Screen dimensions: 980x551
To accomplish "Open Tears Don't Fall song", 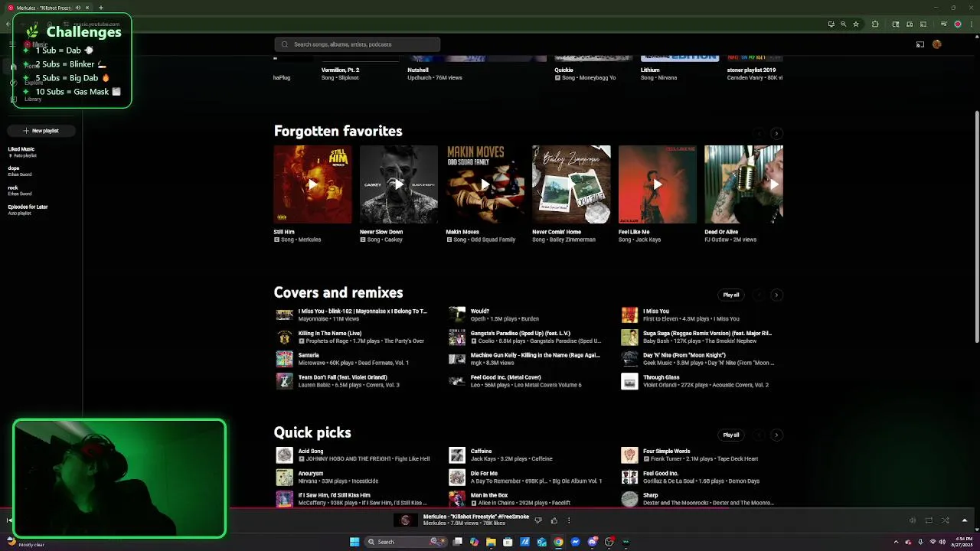I will point(343,377).
